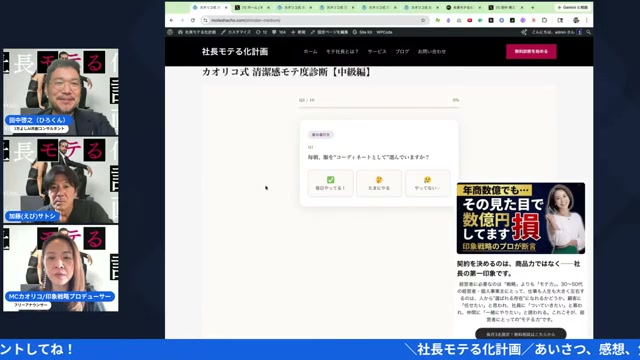Click the admin bar search magnifier icon
The image size is (640, 360).
click(x=588, y=32)
